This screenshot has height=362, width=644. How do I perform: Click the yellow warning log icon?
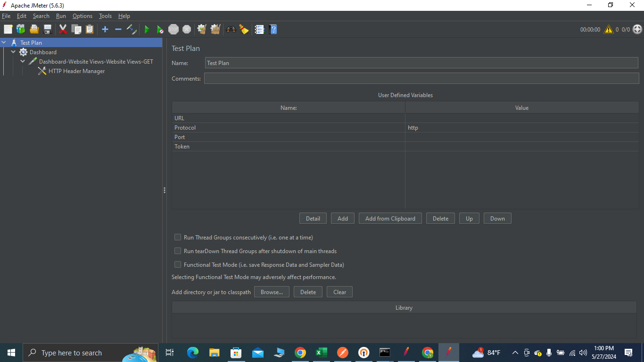(609, 29)
